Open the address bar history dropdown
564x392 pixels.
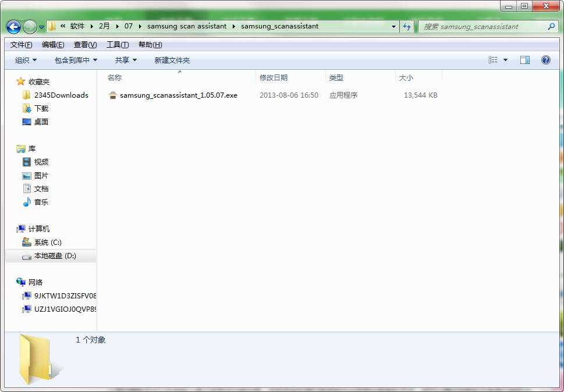click(393, 26)
